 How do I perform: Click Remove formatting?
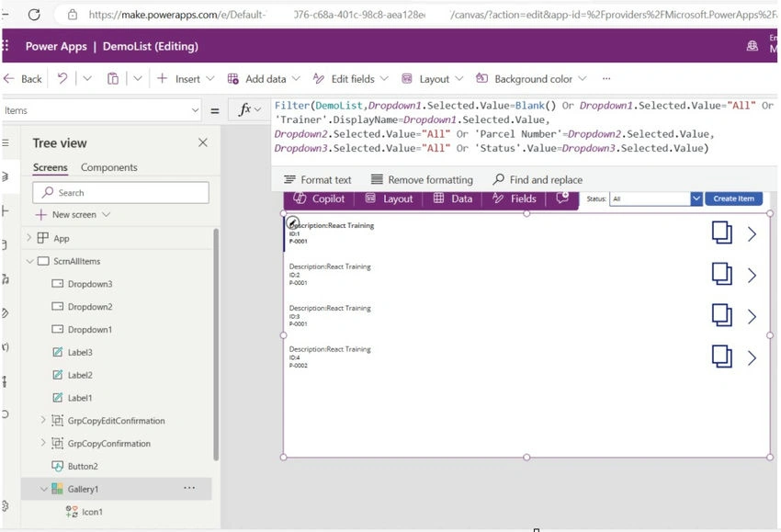click(423, 179)
